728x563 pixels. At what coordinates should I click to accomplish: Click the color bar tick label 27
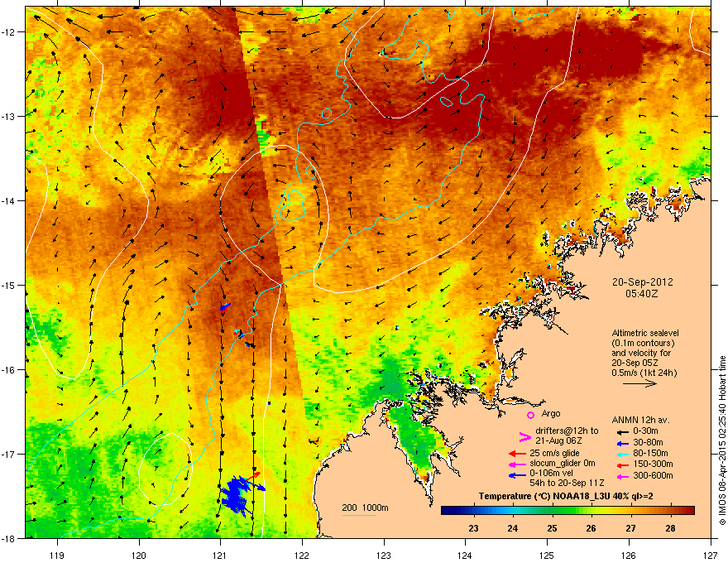pyautogui.click(x=630, y=528)
